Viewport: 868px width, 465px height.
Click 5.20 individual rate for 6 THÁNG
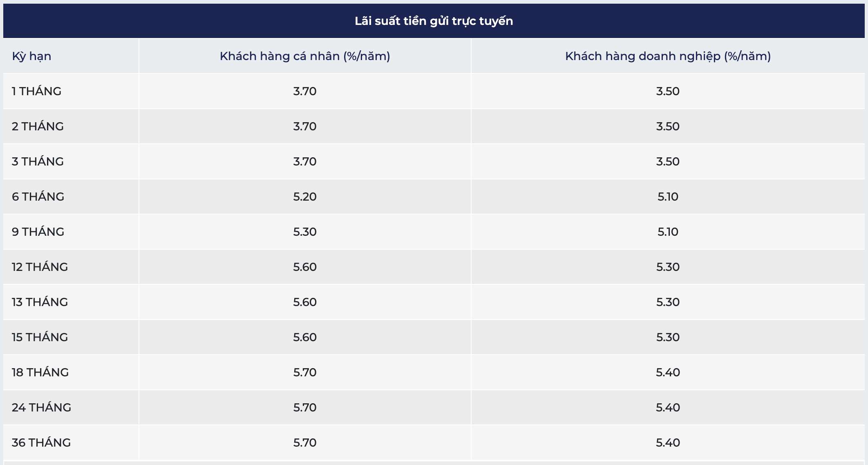[x=305, y=197]
